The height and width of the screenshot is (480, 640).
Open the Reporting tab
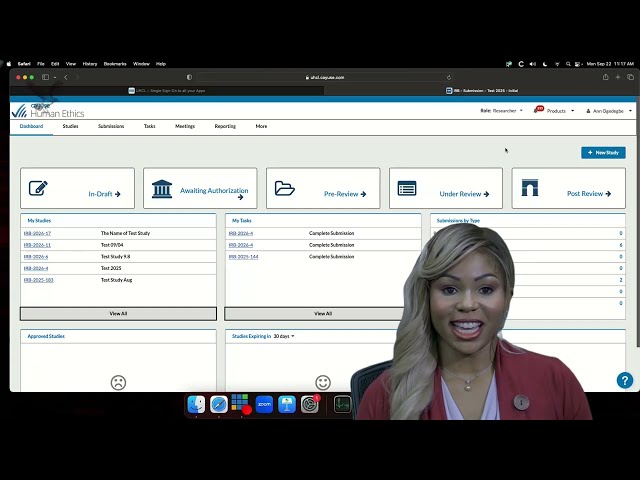[225, 126]
